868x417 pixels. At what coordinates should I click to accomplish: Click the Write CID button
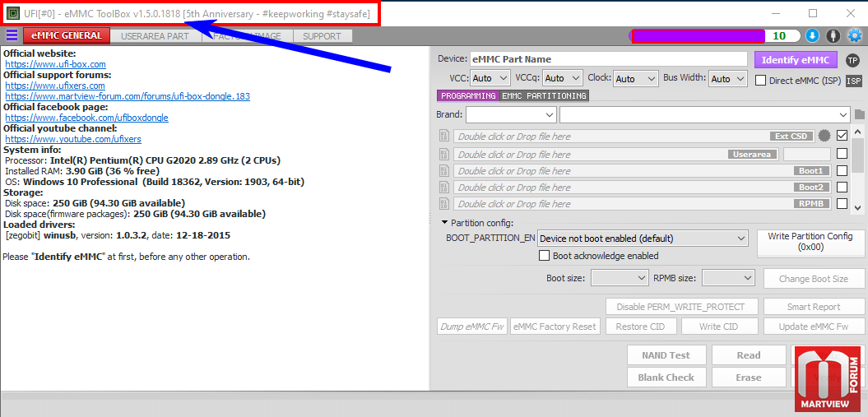pos(718,327)
